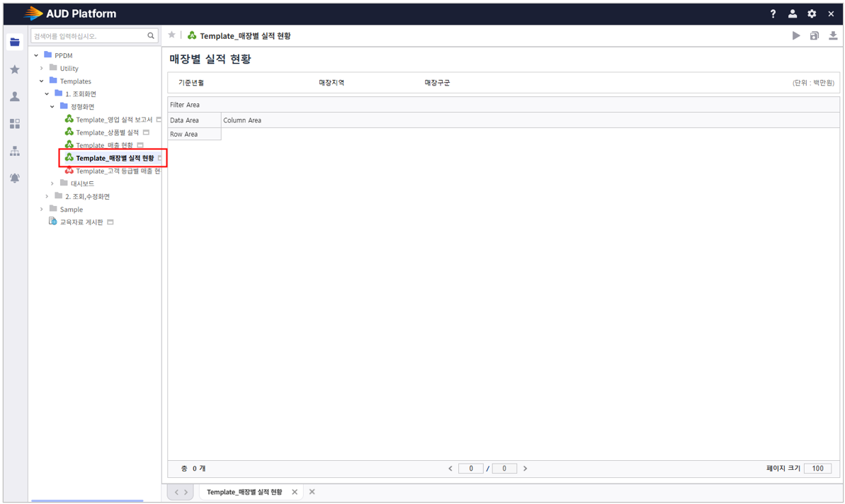The height and width of the screenshot is (504, 845).
Task: Open the organization chart sidebar icon
Action: [15, 151]
